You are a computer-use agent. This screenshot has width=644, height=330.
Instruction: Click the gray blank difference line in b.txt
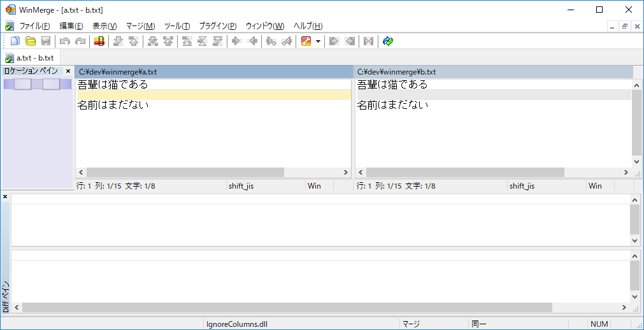(x=494, y=95)
